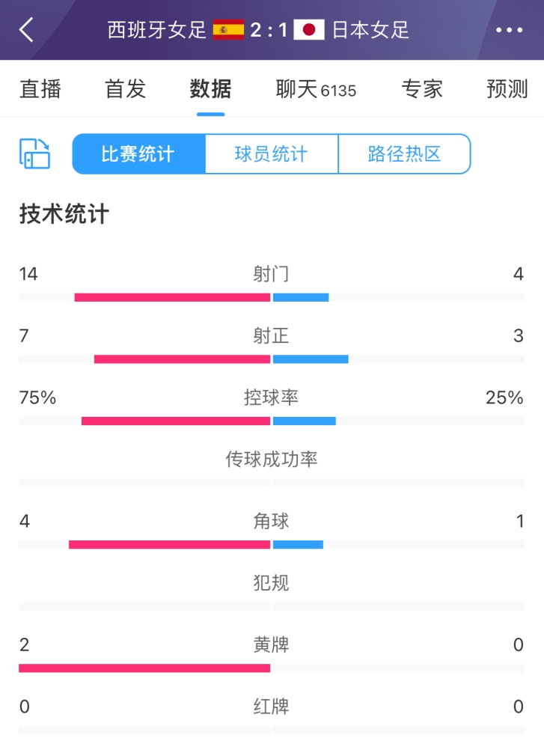Select the 比赛统计 segment
The image size is (544, 756).
coord(138,153)
